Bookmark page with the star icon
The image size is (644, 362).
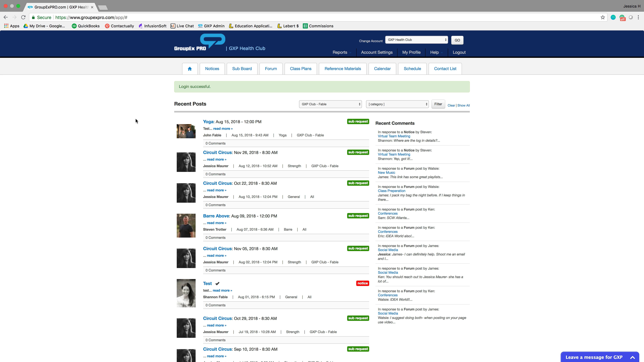point(603,17)
